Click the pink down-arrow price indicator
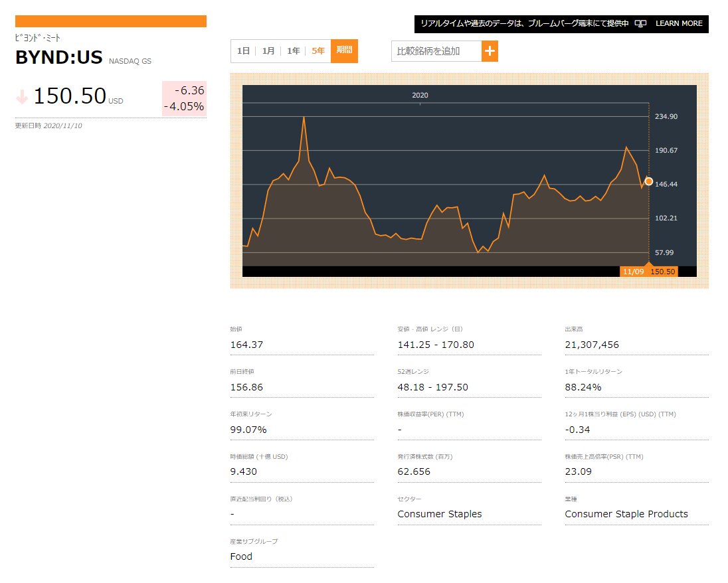This screenshot has width=728, height=583. coord(22,96)
